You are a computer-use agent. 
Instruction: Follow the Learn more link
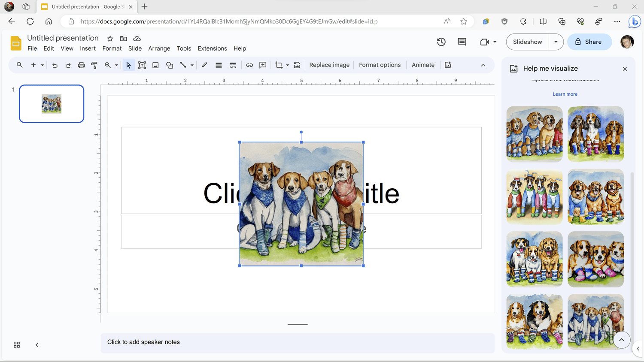pyautogui.click(x=565, y=94)
